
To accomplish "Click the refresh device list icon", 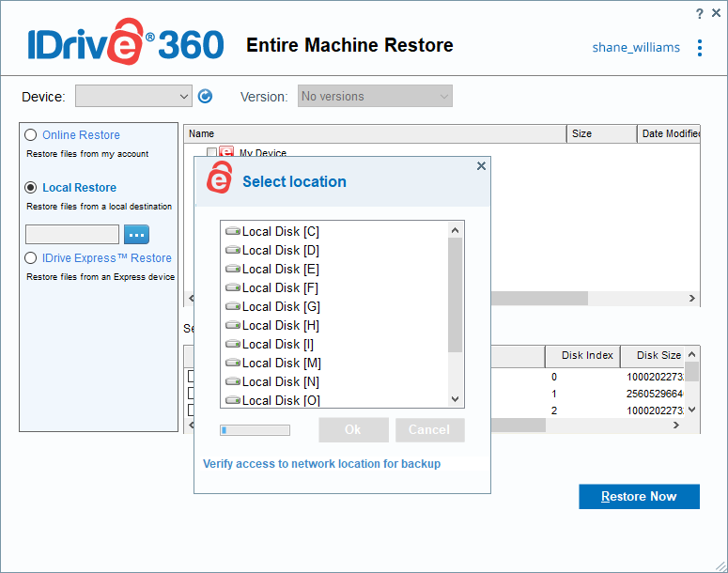I will coord(206,96).
